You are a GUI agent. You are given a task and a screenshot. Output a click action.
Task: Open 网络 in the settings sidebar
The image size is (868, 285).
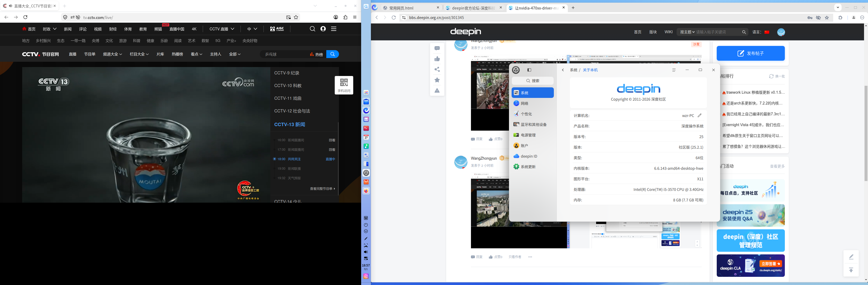tap(533, 103)
